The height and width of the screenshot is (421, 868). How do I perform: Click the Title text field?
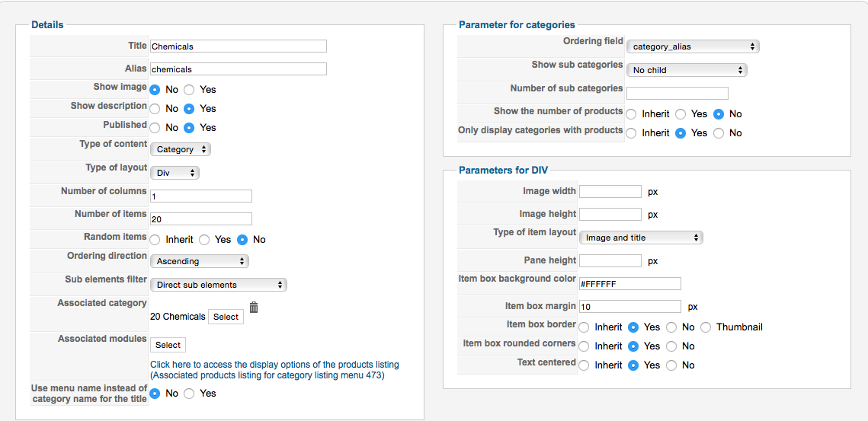click(239, 46)
